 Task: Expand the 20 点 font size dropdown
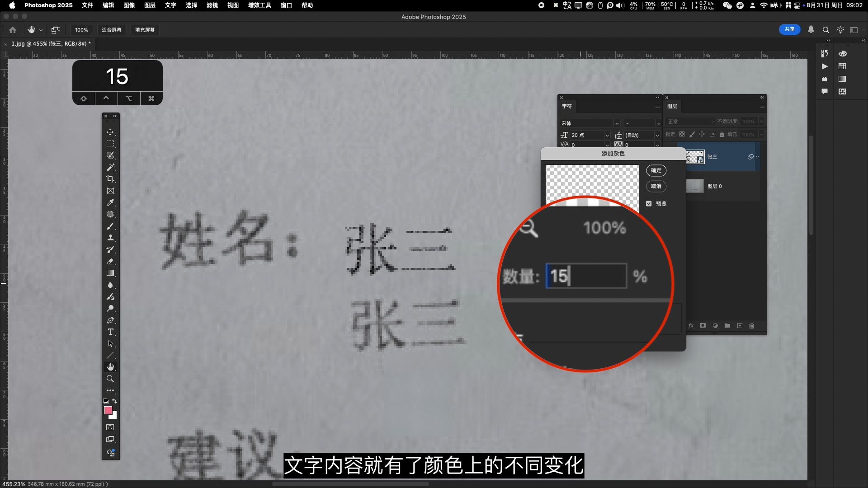click(x=607, y=135)
